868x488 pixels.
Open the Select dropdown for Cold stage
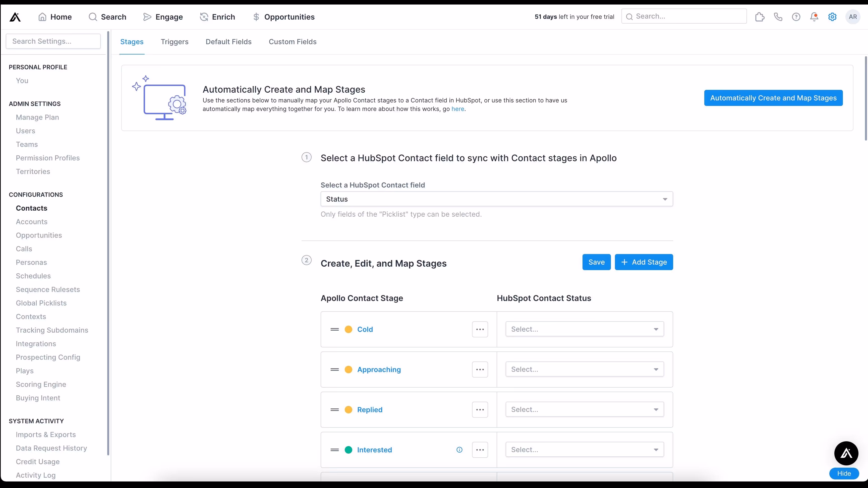point(584,329)
